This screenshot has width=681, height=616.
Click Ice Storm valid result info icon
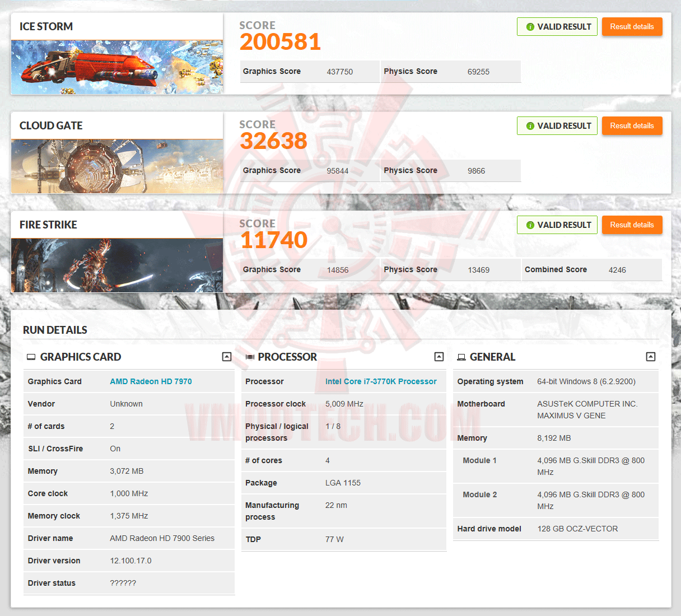click(530, 27)
